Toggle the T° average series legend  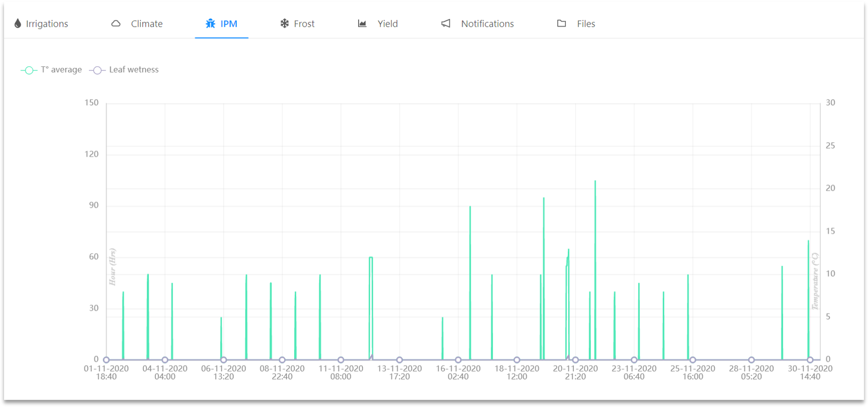coord(51,70)
